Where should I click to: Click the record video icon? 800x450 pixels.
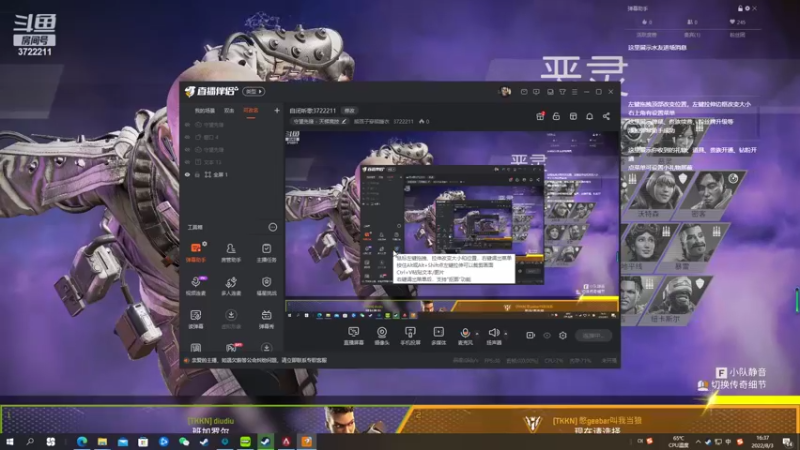[531, 335]
